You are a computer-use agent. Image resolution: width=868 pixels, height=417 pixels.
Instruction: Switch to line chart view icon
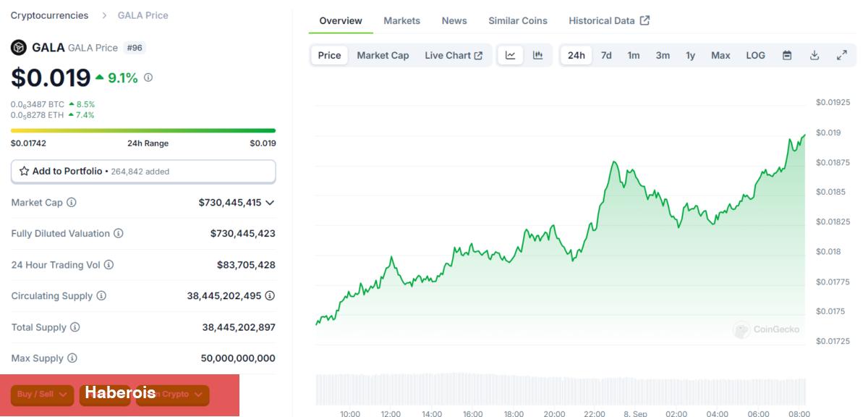[510, 56]
